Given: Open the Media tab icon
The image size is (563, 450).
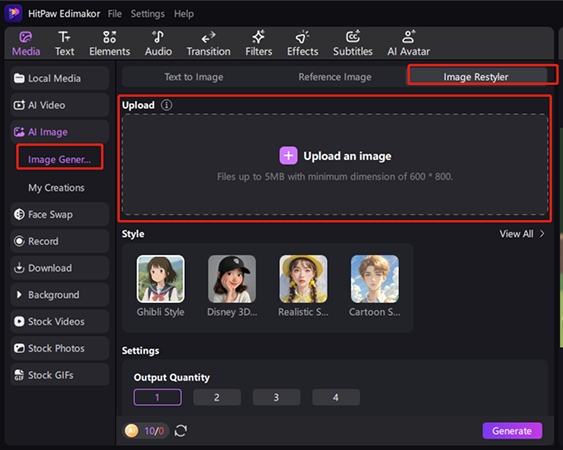Looking at the screenshot, I should pyautogui.click(x=26, y=37).
